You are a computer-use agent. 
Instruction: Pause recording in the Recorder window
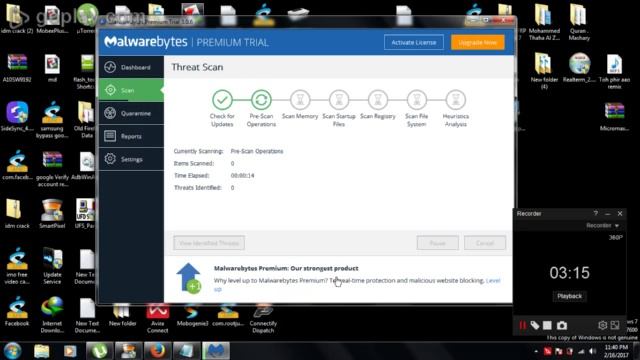tap(522, 325)
